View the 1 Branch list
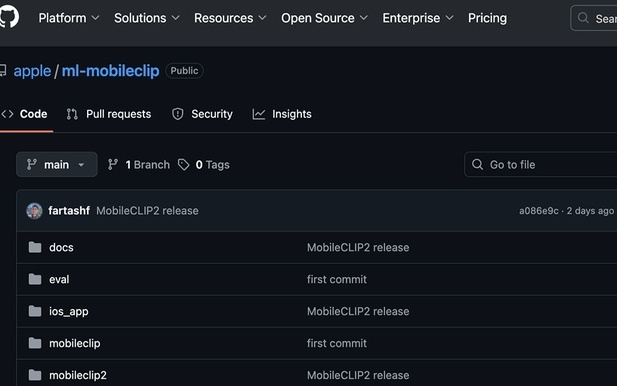Viewport: 617px width, 386px height. click(x=139, y=164)
